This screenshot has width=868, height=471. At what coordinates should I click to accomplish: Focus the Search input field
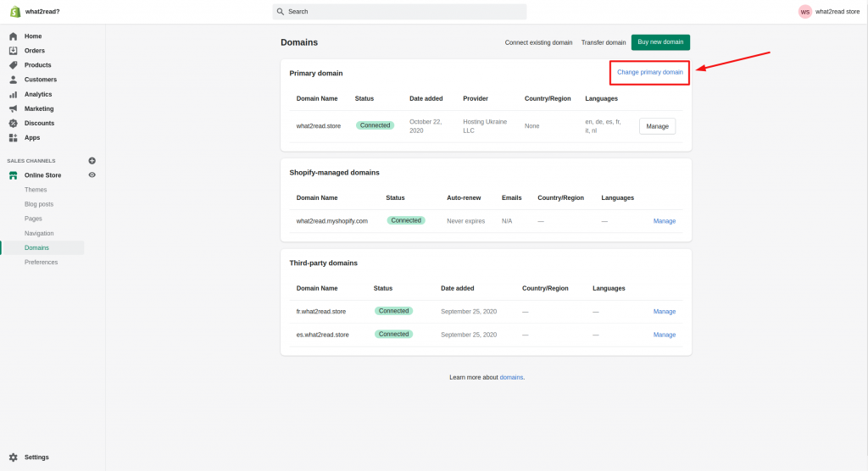point(399,12)
